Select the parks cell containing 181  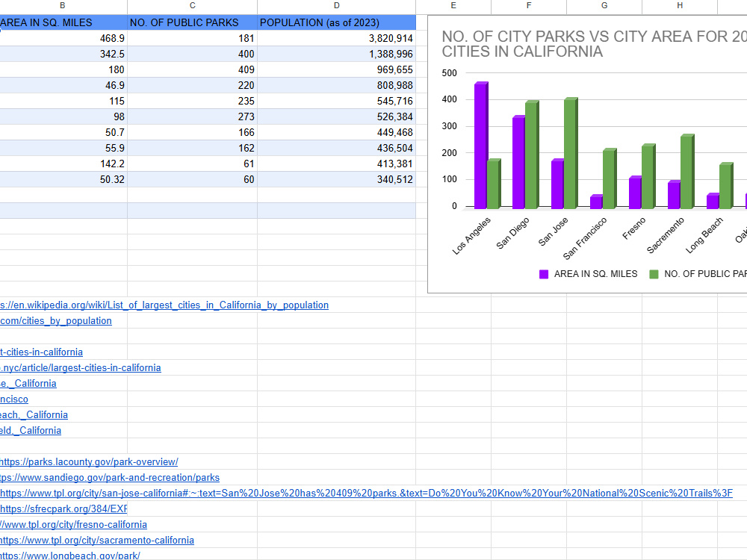tap(193, 38)
